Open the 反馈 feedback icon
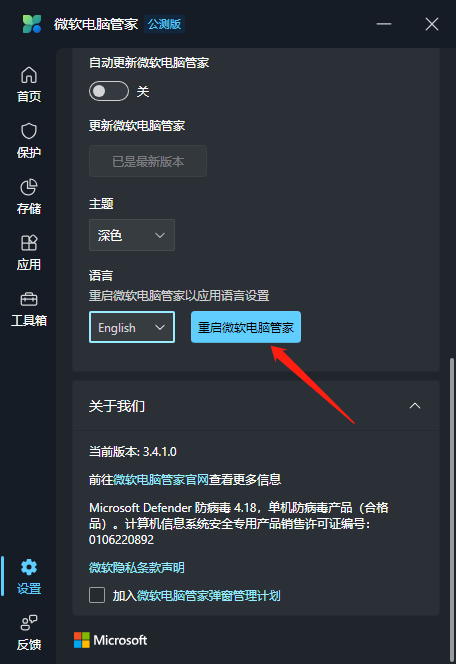 pyautogui.click(x=29, y=622)
